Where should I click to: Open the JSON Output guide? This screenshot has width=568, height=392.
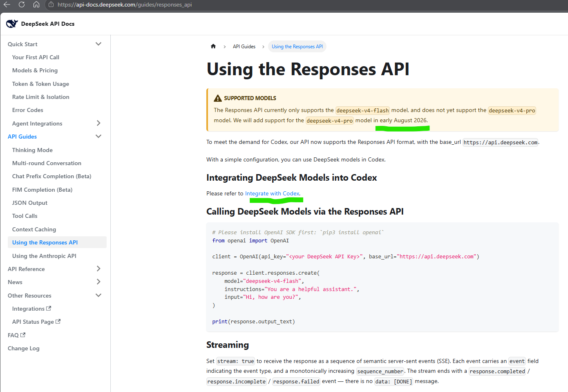coord(30,203)
